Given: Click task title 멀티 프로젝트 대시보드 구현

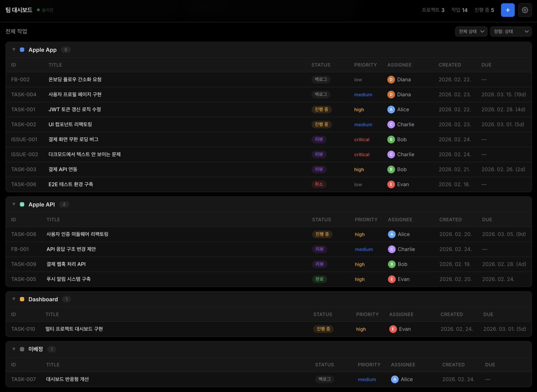Looking at the screenshot, I should click(x=74, y=329).
